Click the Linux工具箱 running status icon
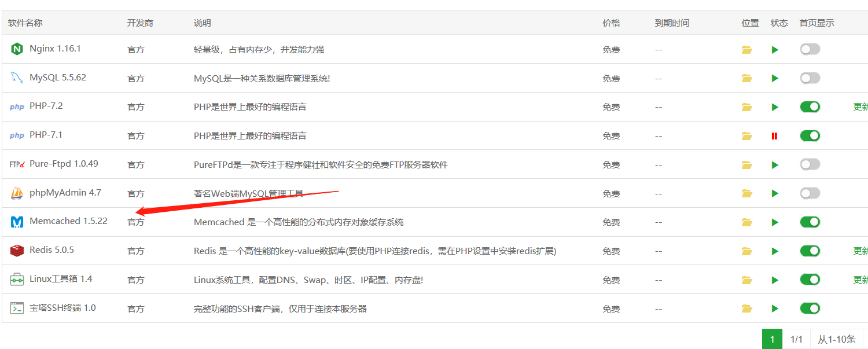868x349 pixels. point(775,280)
